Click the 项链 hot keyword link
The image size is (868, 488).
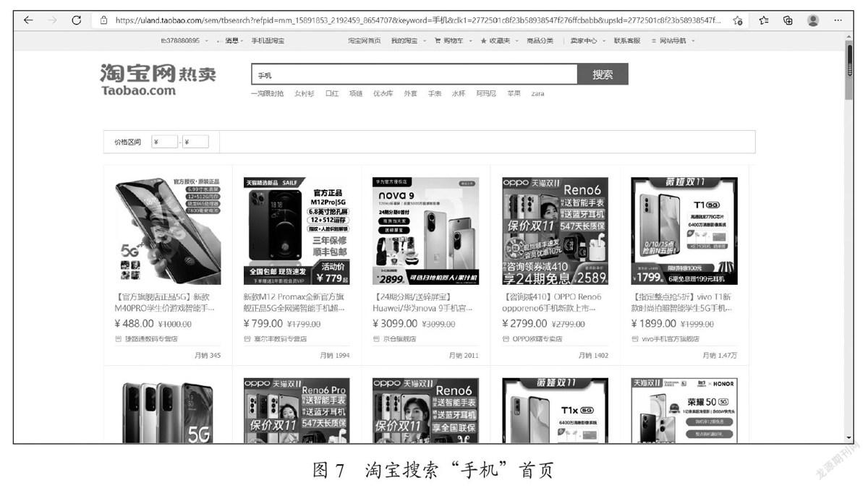click(x=356, y=93)
